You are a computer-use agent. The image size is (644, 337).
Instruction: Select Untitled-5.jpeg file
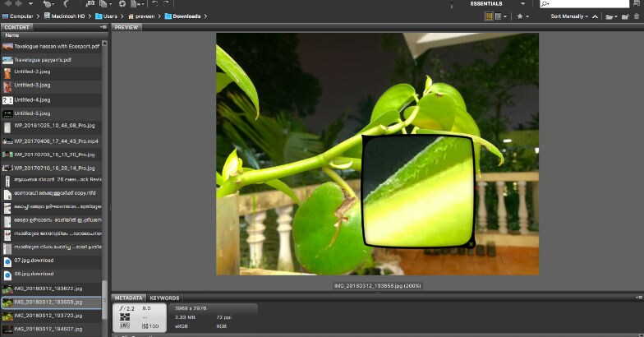(x=51, y=113)
